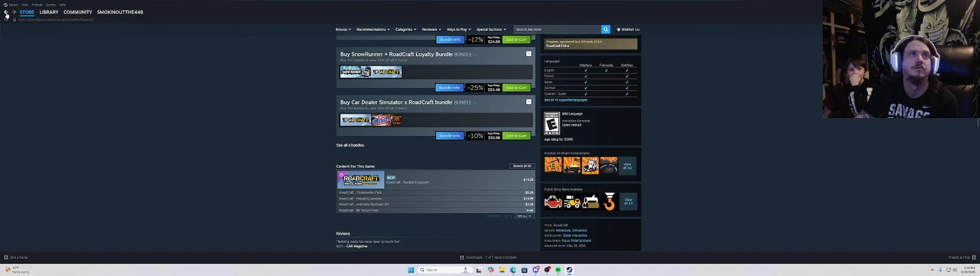
Task: Click the Downloads status icon
Action: (x=462, y=257)
